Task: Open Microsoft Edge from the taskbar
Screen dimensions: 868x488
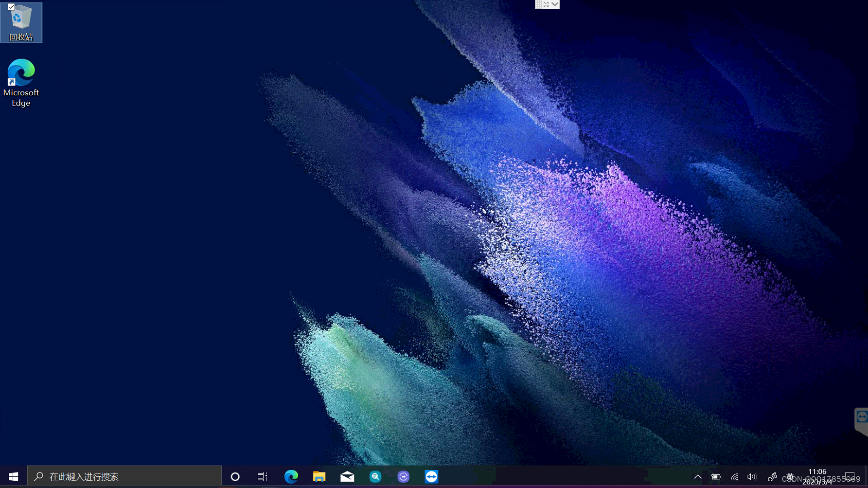Action: 291,476
